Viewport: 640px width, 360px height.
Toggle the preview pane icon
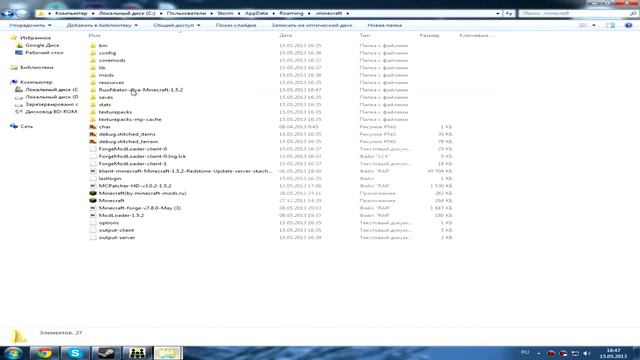(610, 25)
